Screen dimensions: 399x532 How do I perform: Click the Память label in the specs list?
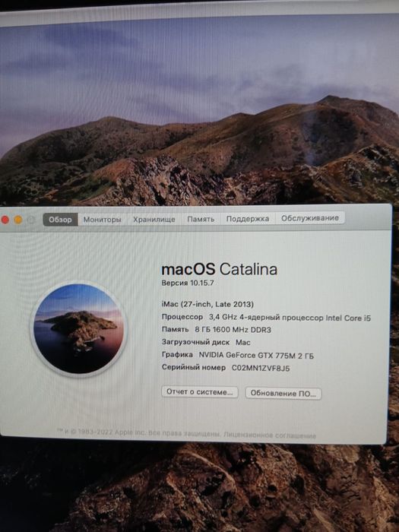click(x=175, y=329)
